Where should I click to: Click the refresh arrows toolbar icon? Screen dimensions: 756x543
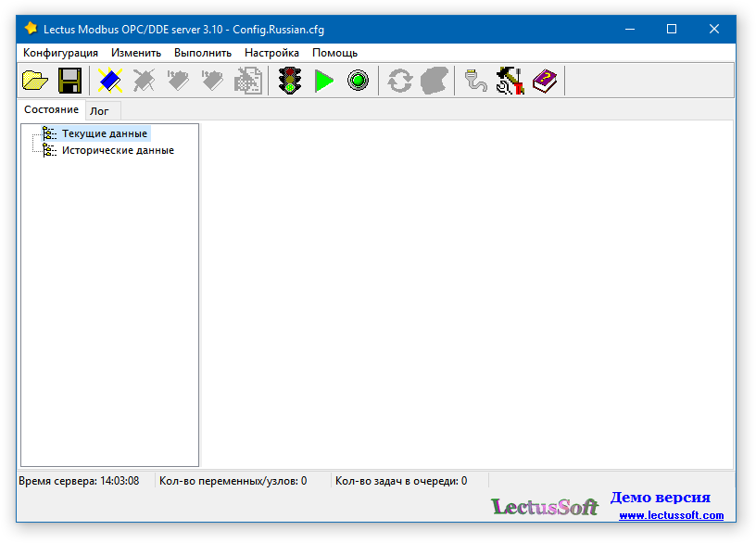(x=399, y=81)
